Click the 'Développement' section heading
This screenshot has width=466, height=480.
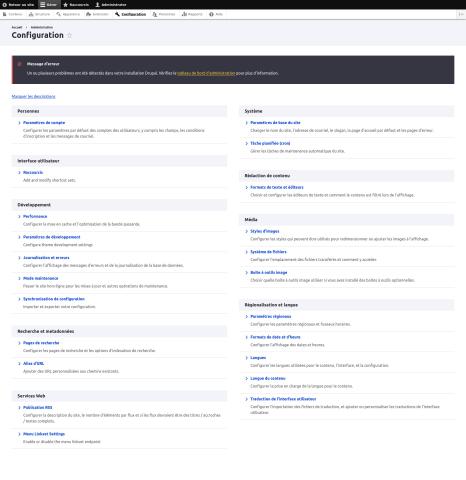point(34,205)
